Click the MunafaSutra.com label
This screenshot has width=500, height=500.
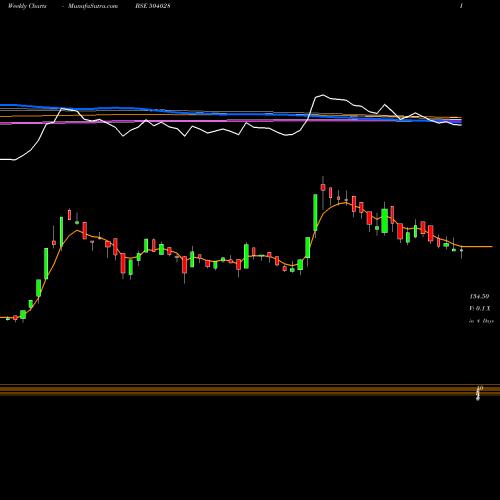click(x=93, y=6)
